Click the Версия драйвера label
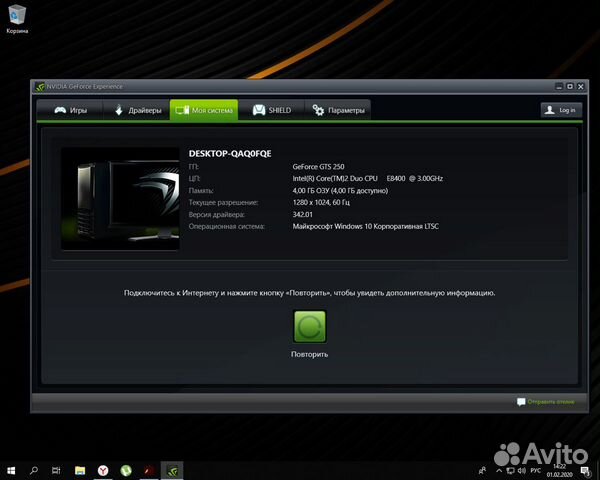 point(217,215)
